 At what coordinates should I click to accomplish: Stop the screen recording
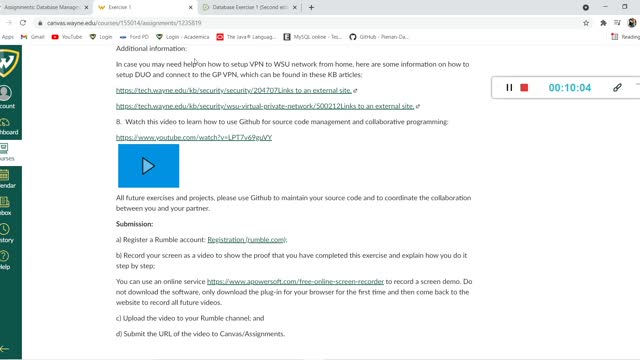click(x=524, y=87)
